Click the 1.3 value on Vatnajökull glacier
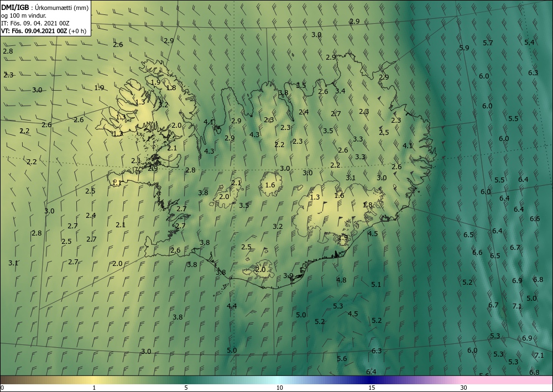 point(315,197)
